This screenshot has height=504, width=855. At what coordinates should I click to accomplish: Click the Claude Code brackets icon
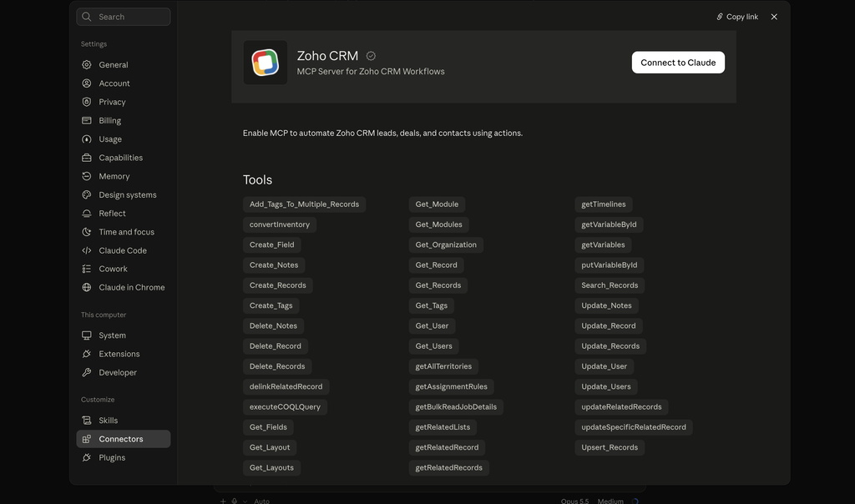point(87,250)
